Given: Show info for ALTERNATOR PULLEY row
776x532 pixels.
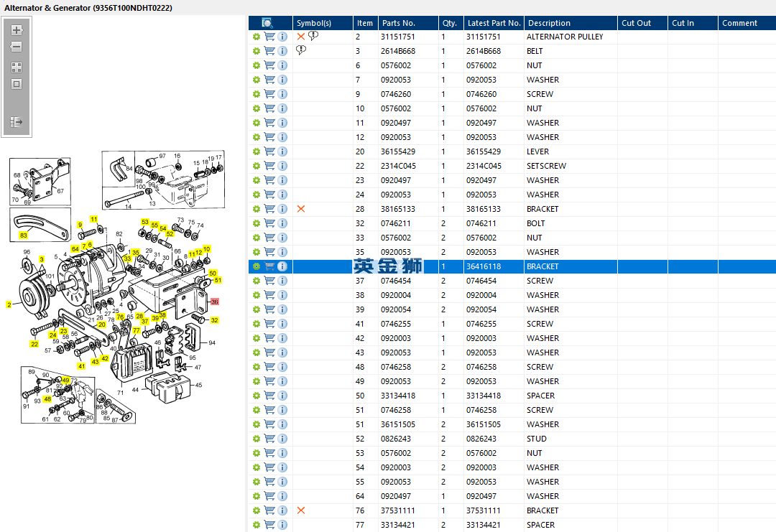Looking at the screenshot, I should tap(282, 37).
